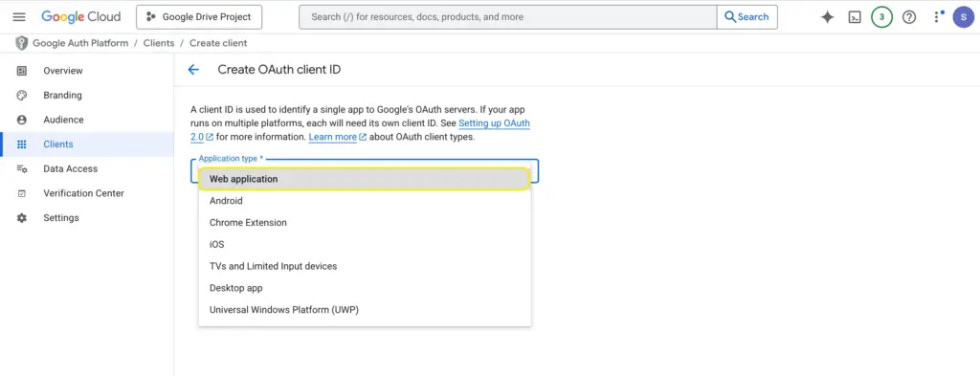Click the external-link icon after Learn more
The width and height of the screenshot is (980, 376).
point(363,137)
